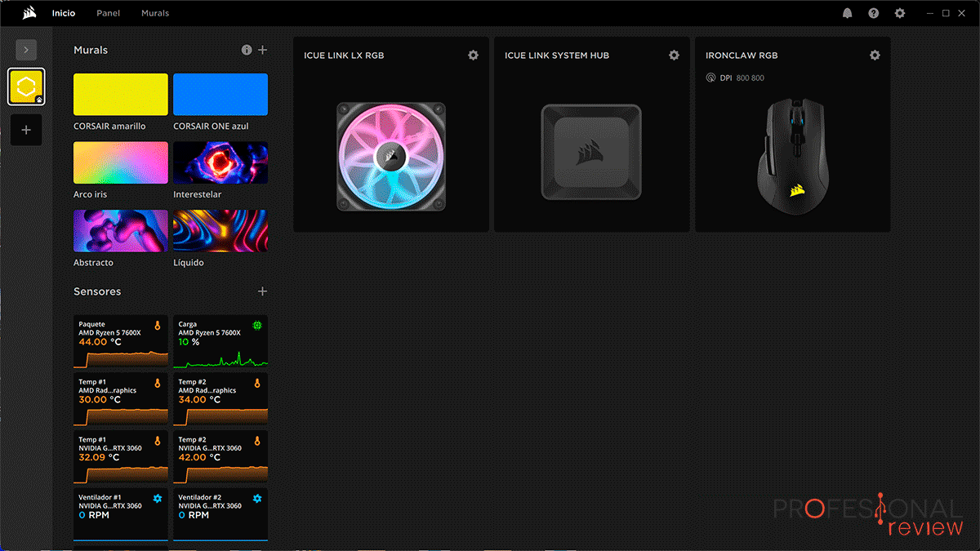Add a new profile with plus button

(x=26, y=130)
